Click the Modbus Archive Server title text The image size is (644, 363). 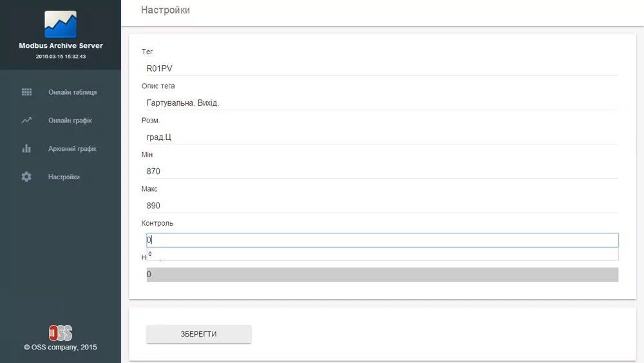tap(61, 46)
